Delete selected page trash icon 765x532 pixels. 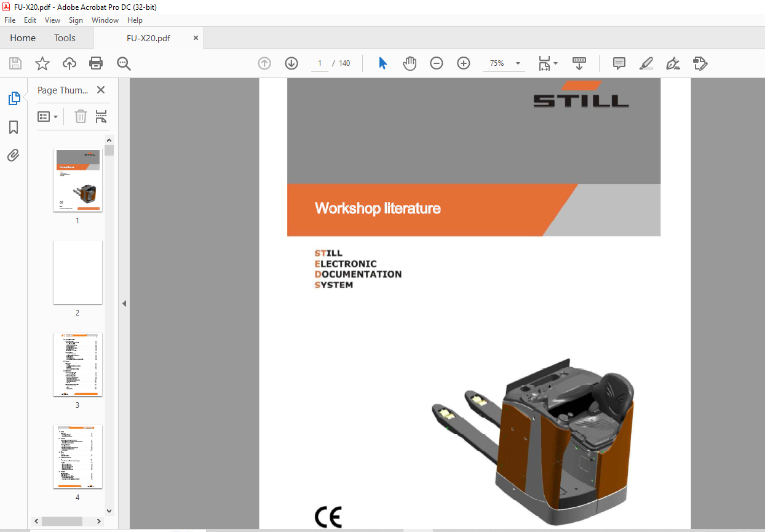[x=81, y=116]
